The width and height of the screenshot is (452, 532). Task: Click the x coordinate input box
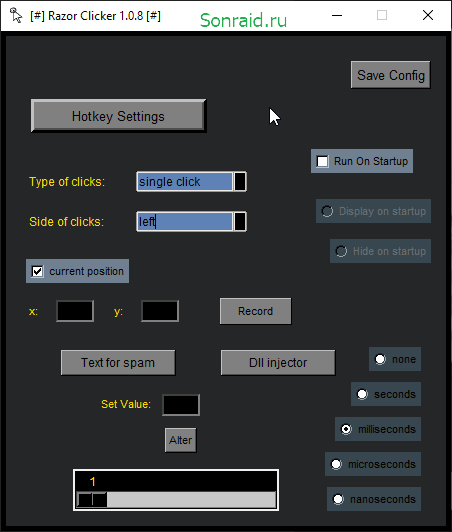(75, 311)
